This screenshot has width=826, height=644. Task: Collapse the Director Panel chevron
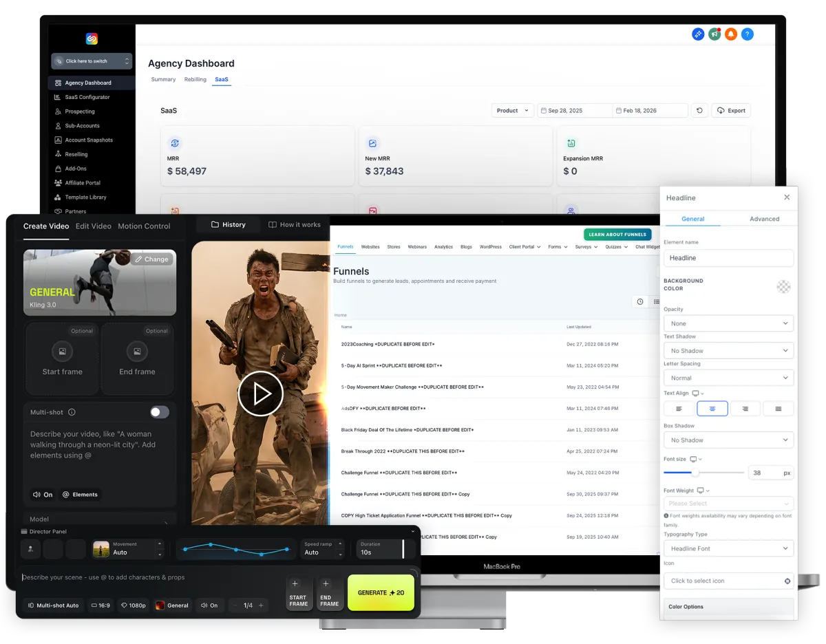point(413,532)
